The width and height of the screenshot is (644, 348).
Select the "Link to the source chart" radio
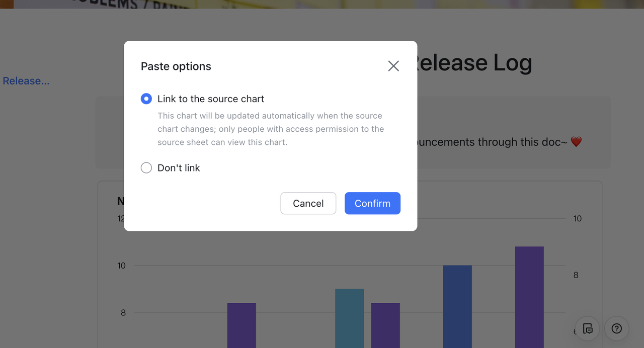pyautogui.click(x=146, y=99)
